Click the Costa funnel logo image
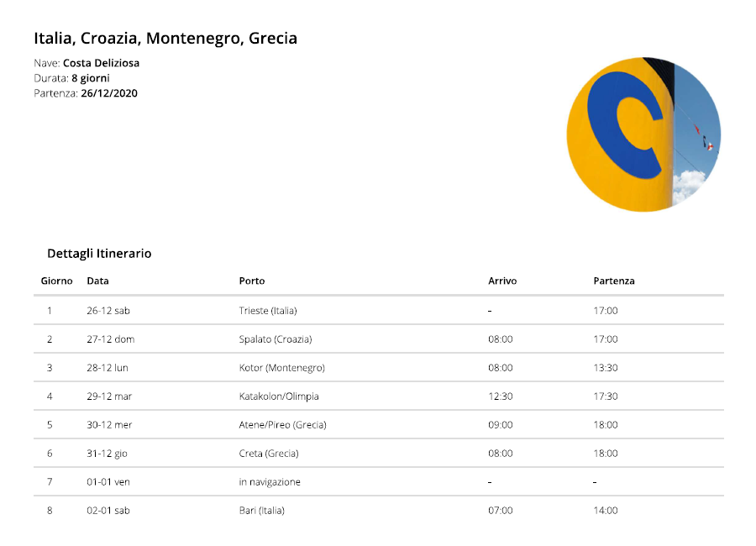756x546 pixels. 643,134
